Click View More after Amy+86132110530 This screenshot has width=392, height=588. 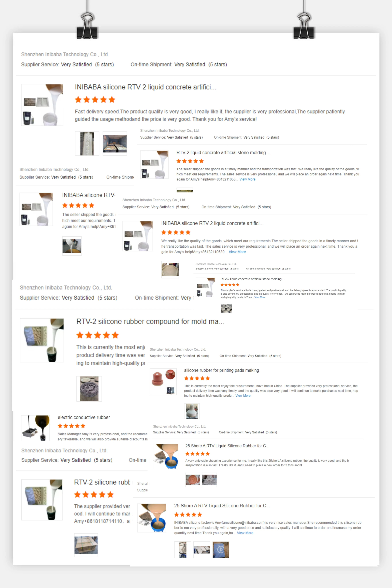pyautogui.click(x=237, y=252)
